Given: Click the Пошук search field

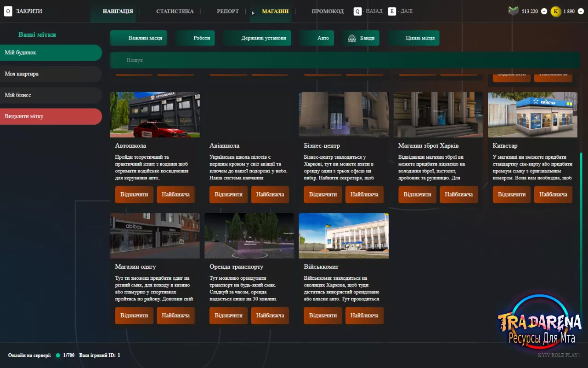Looking at the screenshot, I should pos(345,60).
